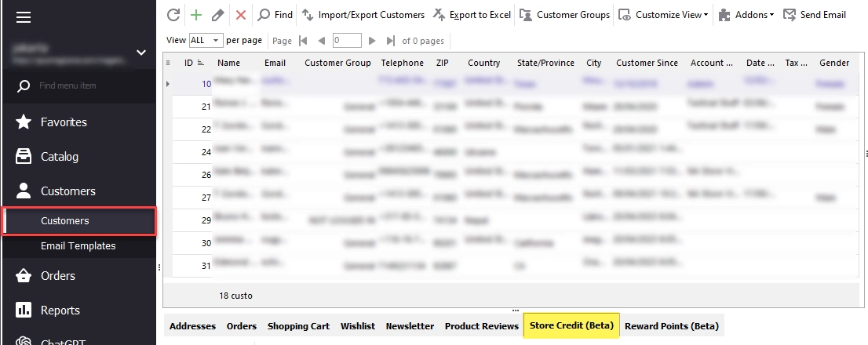
Task: Switch to the Shopping Cart tab
Action: point(298,326)
